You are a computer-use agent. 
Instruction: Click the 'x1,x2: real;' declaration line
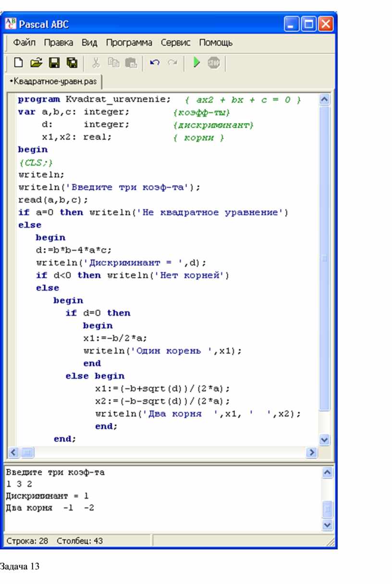tap(77, 137)
